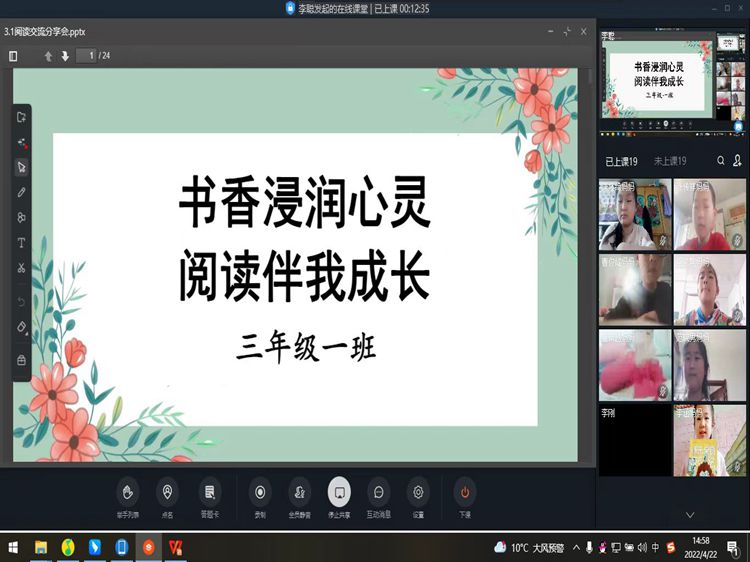750x562 pixels.
Task: Select the scissors cut tool
Action: [21, 268]
